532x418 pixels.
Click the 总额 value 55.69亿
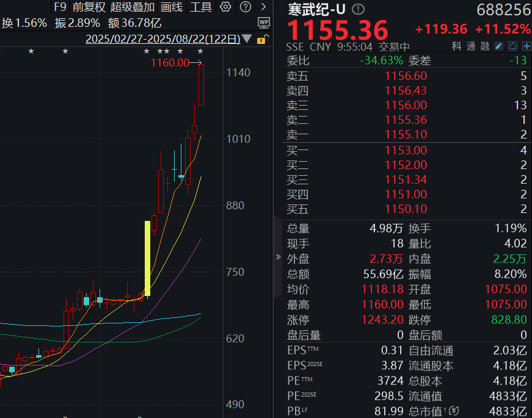click(x=384, y=274)
